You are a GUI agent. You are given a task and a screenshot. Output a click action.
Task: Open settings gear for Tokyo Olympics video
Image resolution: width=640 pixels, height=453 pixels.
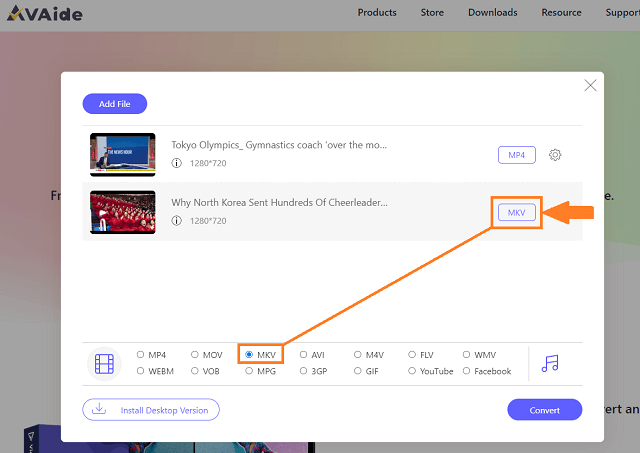pos(555,155)
